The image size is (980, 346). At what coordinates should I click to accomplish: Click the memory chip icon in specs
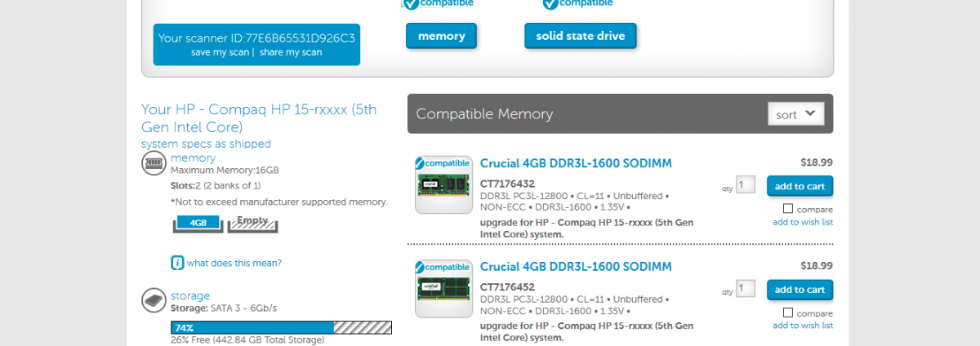[154, 163]
